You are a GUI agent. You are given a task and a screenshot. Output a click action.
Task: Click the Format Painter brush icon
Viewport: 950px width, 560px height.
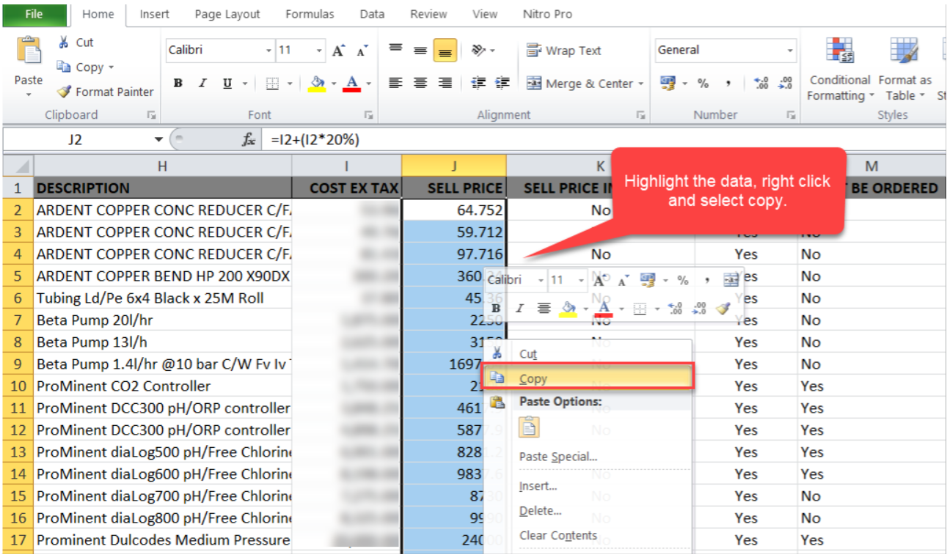point(65,92)
